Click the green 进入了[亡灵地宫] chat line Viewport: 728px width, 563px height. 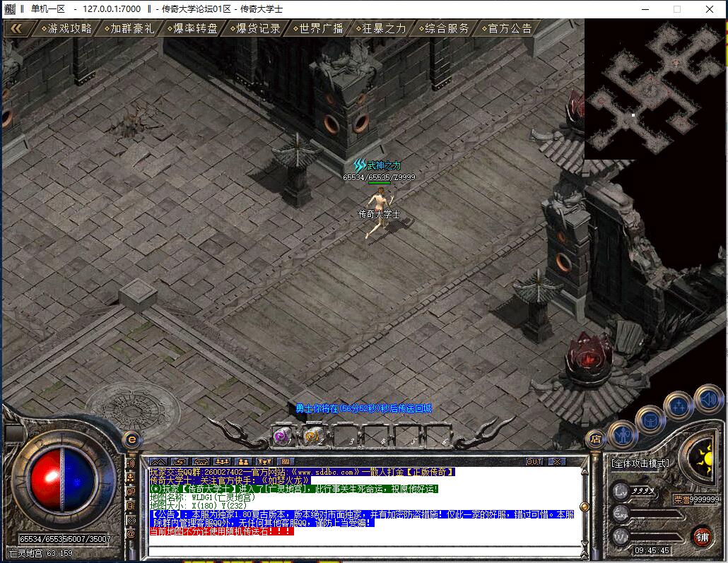tap(294, 490)
